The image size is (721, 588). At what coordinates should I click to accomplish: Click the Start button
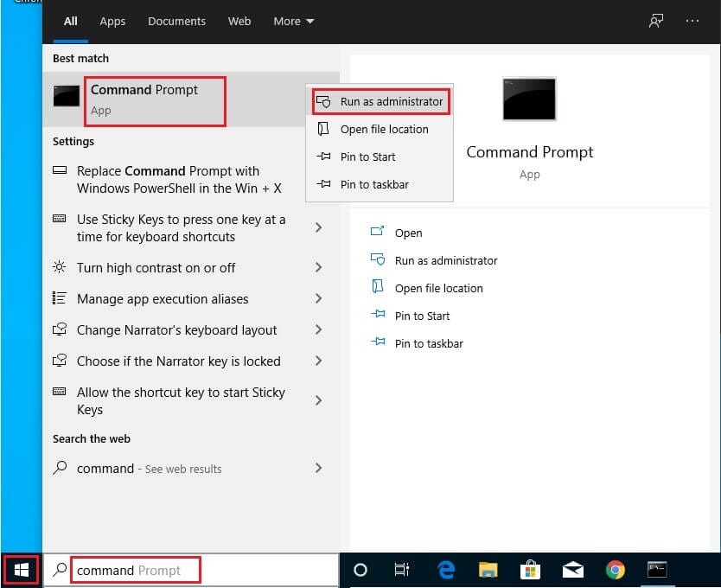(x=21, y=570)
